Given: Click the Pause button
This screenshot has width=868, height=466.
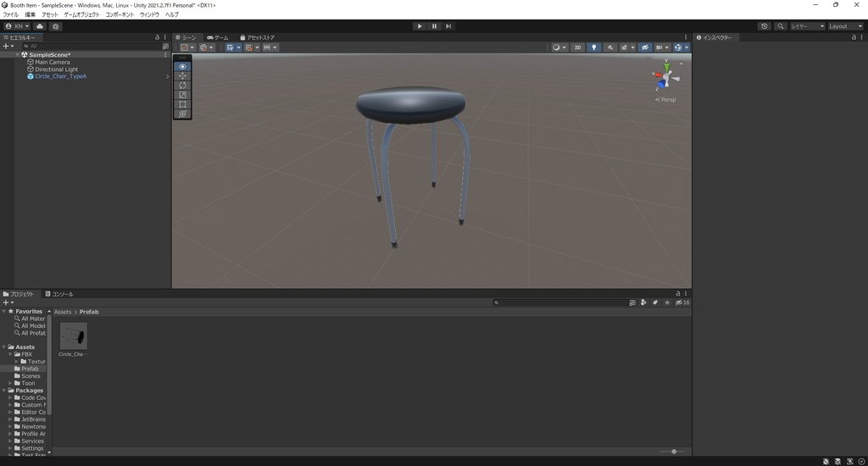Looking at the screenshot, I should (434, 26).
